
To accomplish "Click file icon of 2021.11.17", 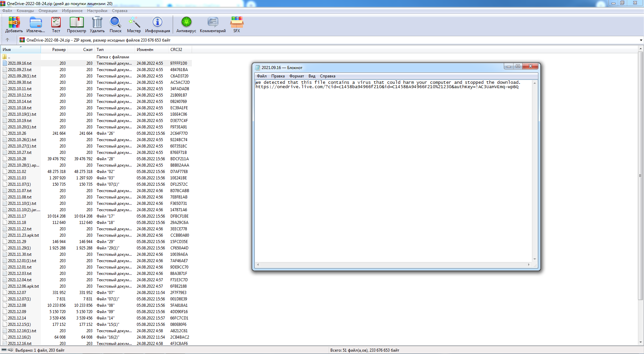I will point(5,216).
